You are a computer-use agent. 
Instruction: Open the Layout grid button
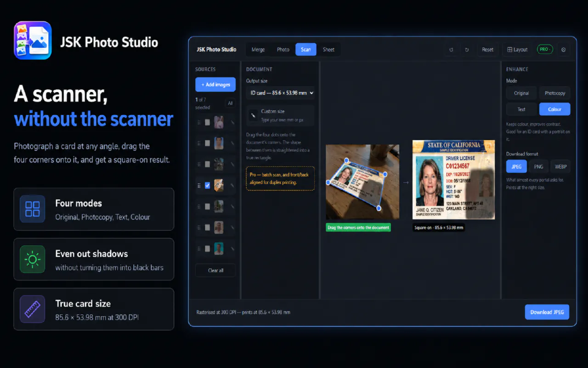coord(517,50)
